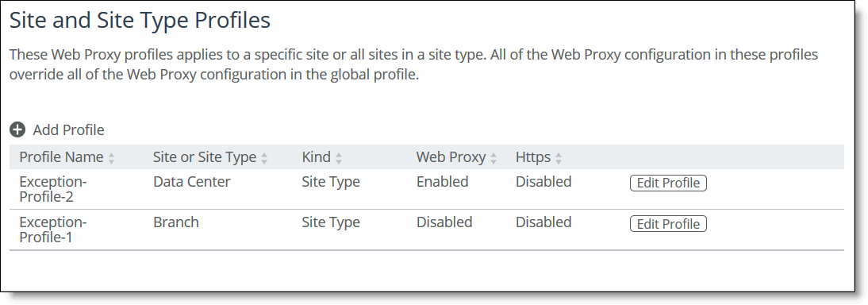The height and width of the screenshot is (305, 868).
Task: Click the Add Profile link text
Action: tap(69, 129)
